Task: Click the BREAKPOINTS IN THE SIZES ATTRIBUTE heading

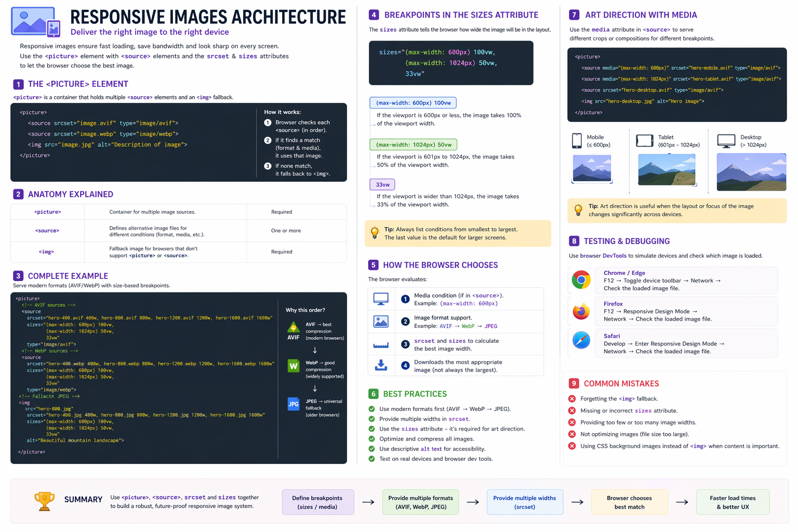Action: coord(461,15)
